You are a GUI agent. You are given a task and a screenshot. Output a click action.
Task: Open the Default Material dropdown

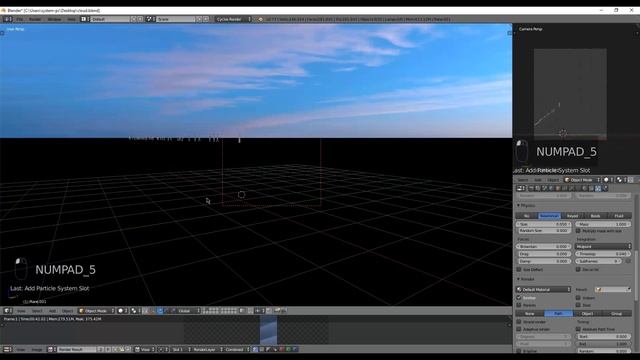544,289
